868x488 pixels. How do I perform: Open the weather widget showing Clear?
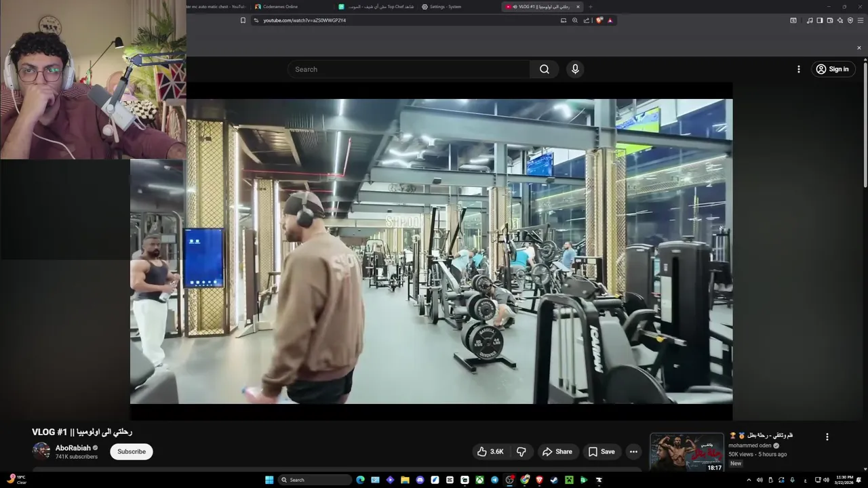pos(16,480)
